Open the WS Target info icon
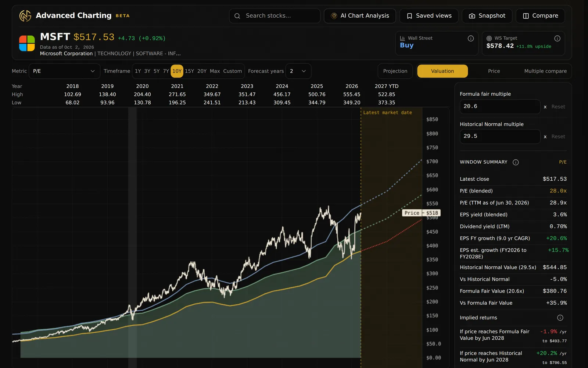Screen dimensions: 588x368 pos(557,38)
